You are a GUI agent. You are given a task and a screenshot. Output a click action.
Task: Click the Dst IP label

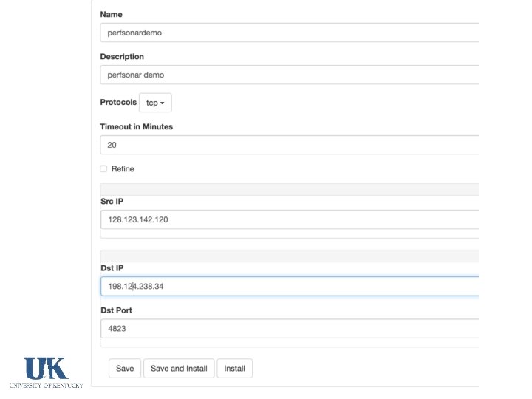(x=112, y=267)
